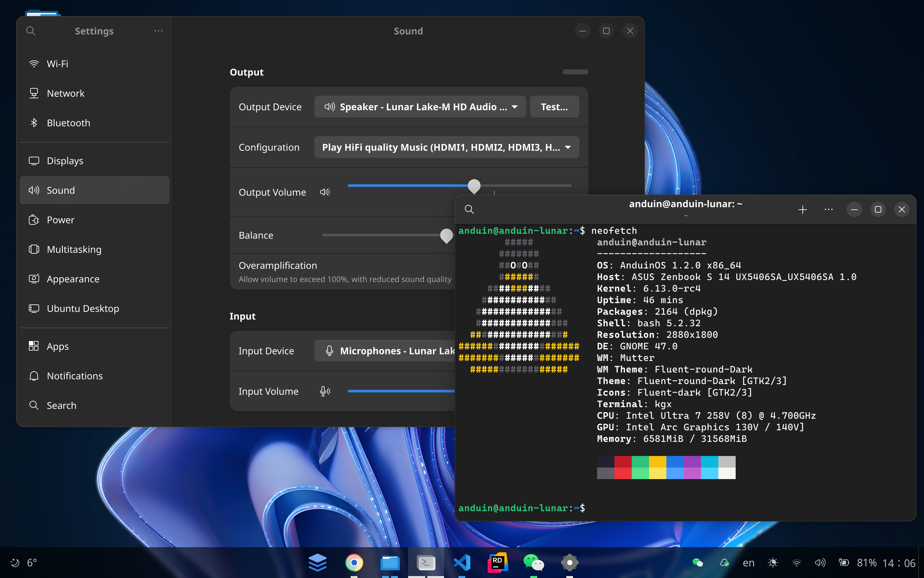Image resolution: width=924 pixels, height=578 pixels.
Task: Open Notifications settings panel
Action: pos(94,376)
